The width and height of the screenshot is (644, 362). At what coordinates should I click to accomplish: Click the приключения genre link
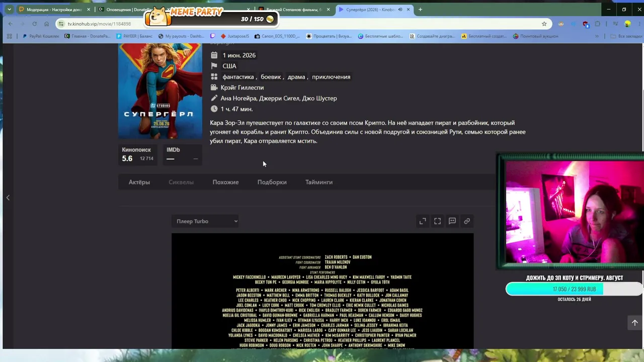pyautogui.click(x=331, y=77)
